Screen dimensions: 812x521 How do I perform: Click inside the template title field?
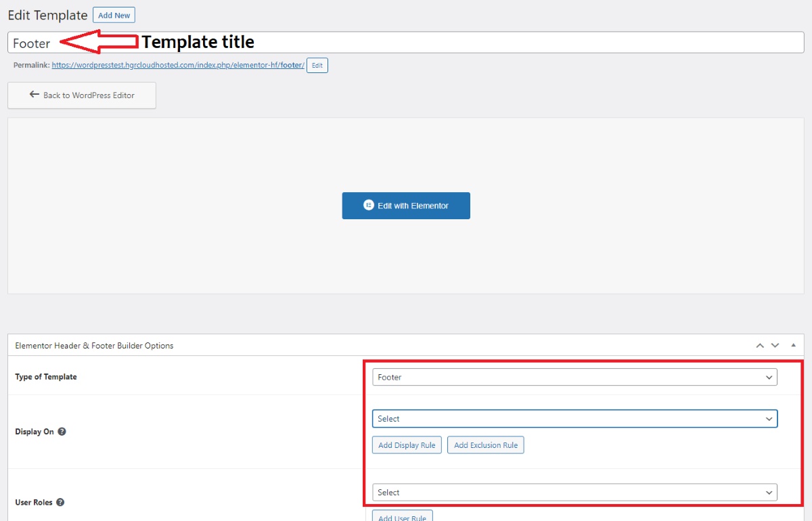(x=203, y=42)
